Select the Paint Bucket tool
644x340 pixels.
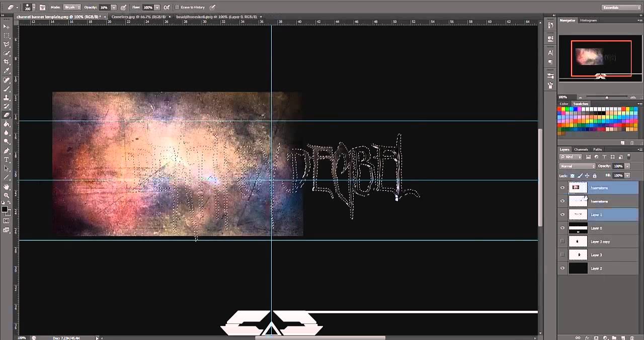click(x=7, y=124)
